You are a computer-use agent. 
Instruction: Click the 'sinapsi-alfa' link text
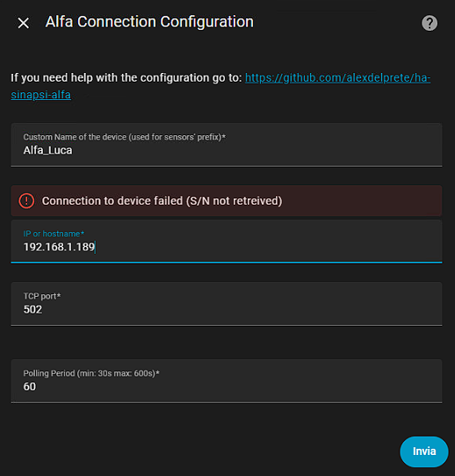click(x=40, y=95)
